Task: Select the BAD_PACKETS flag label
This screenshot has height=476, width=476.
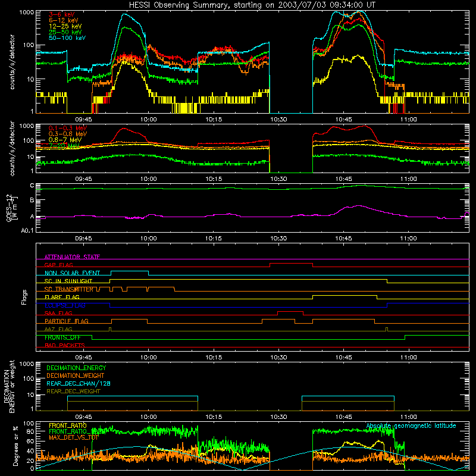Action: pos(65,346)
